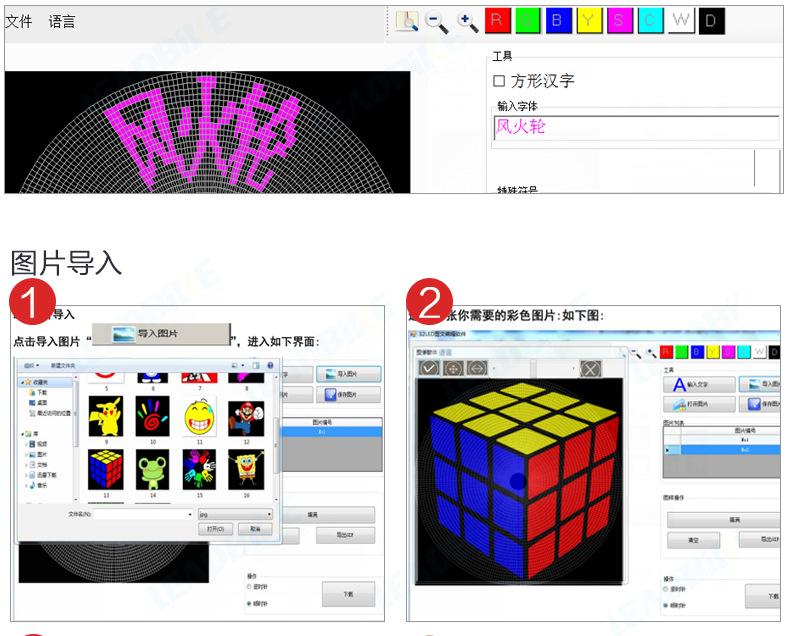Click the X cancel icon above cube image
The image size is (790, 636).
point(591,369)
